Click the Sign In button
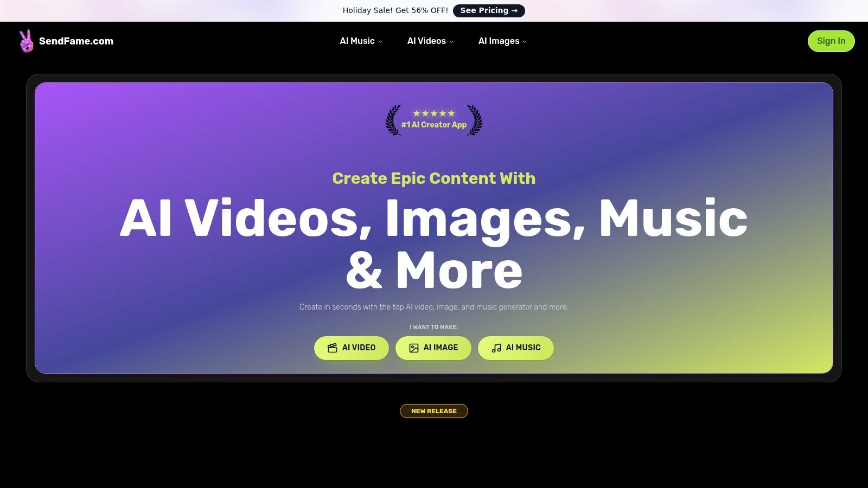Viewport: 868px width, 488px height. (x=831, y=41)
